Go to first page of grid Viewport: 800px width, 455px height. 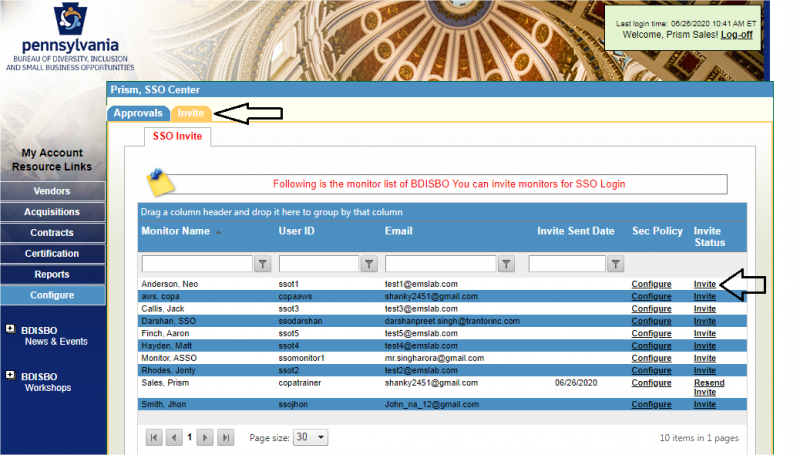tap(155, 438)
